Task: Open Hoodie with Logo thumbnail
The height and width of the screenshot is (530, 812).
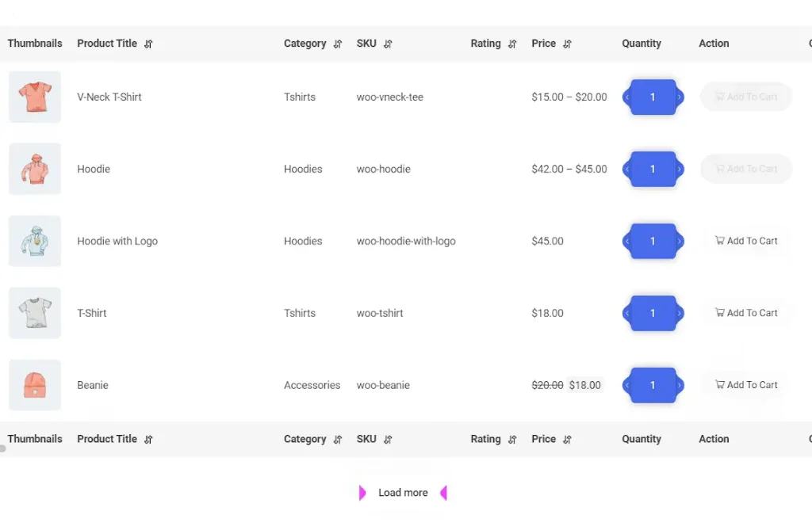Action: point(35,241)
